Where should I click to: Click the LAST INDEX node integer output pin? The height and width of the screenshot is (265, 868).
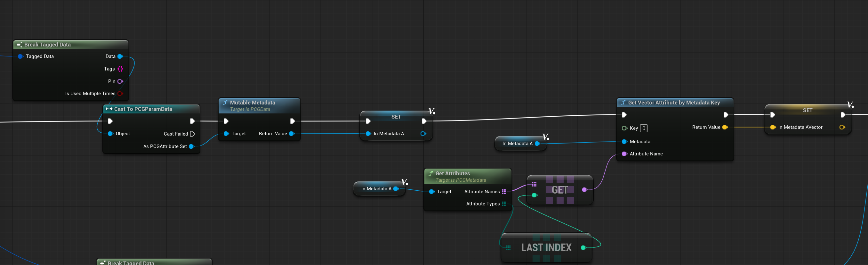583,248
